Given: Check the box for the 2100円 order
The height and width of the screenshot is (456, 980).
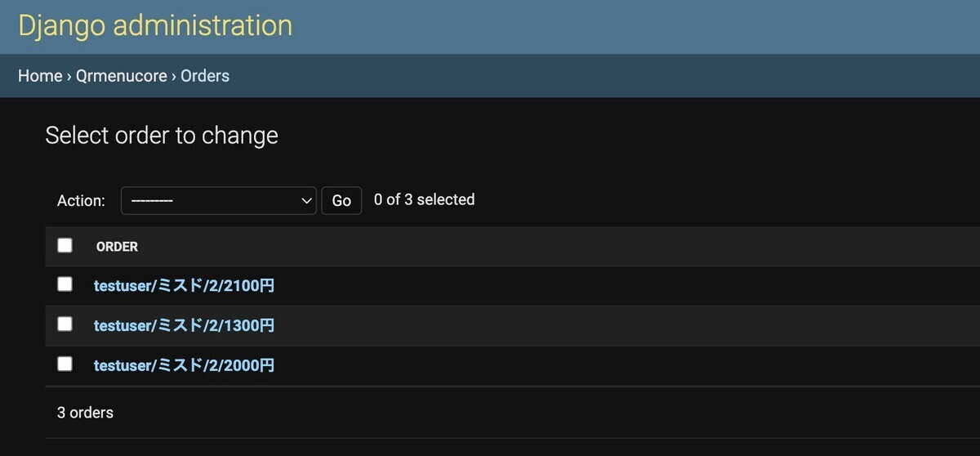Looking at the screenshot, I should tap(65, 284).
